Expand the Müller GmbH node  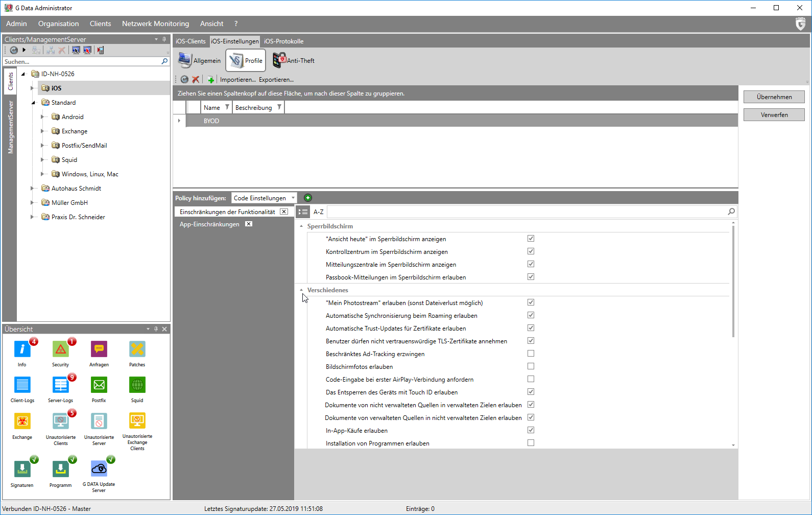click(33, 203)
